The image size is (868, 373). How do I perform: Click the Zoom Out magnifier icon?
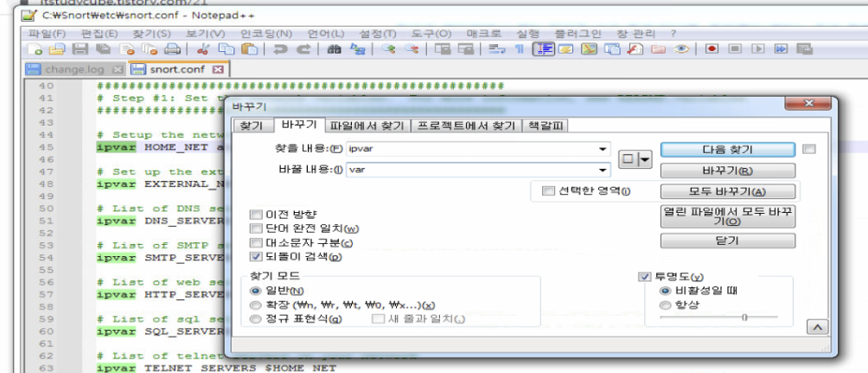412,49
